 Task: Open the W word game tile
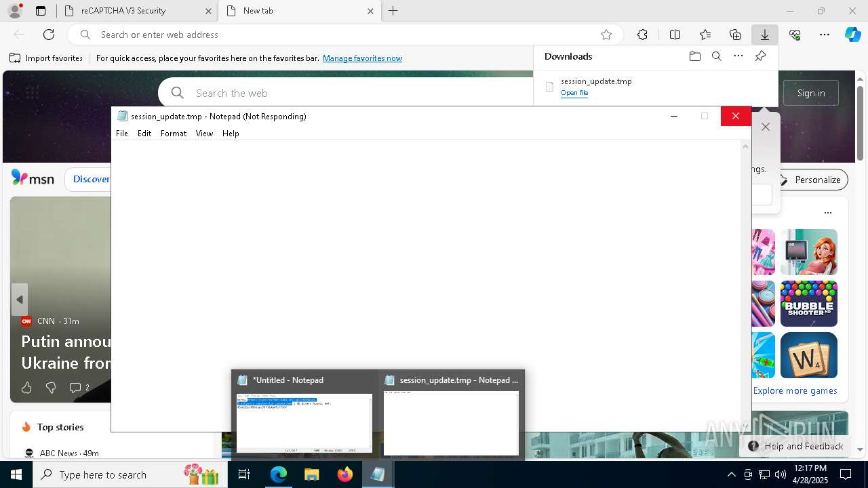coord(809,355)
